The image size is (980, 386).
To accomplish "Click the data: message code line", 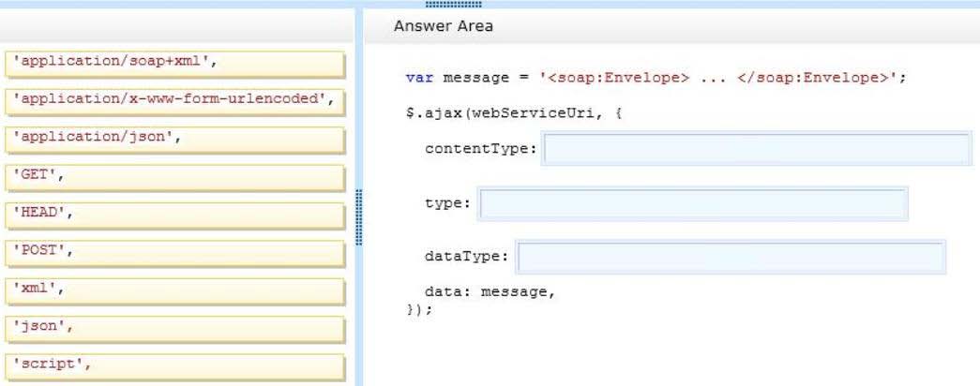I will (490, 291).
